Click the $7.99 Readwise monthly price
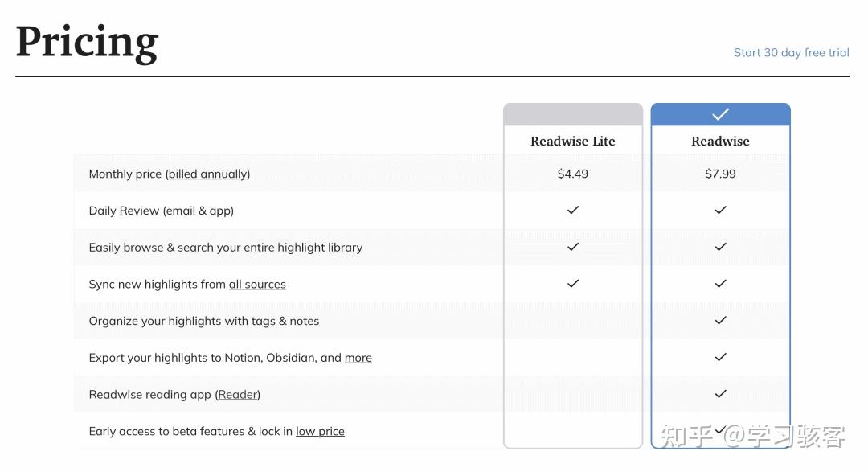The width and height of the screenshot is (868, 472). pyautogui.click(x=720, y=174)
